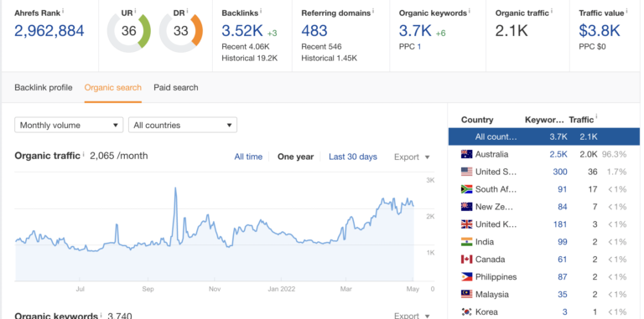Open the 3.7K organic keywords report

(x=415, y=31)
